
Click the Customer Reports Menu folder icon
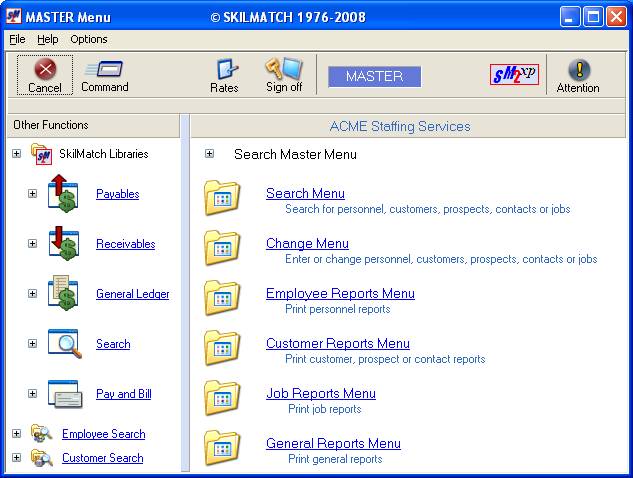click(222, 348)
